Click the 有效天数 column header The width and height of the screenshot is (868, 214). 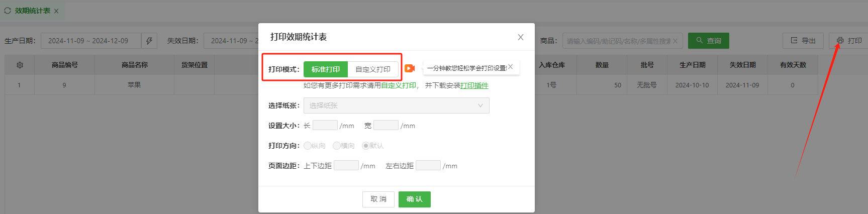[793, 65]
